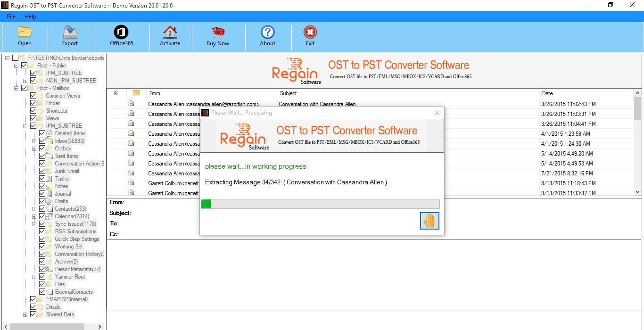Collapse the F:\TESTING root tree node
644x330 pixels.
(x=8, y=58)
